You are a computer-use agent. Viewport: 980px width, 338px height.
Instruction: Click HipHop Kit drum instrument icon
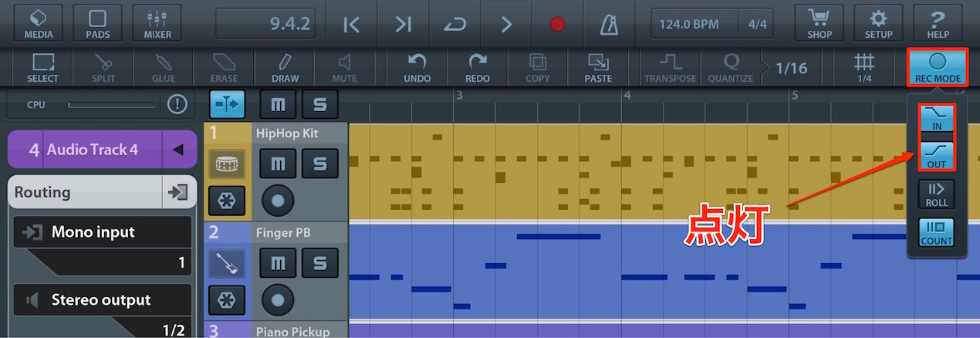[x=227, y=164]
